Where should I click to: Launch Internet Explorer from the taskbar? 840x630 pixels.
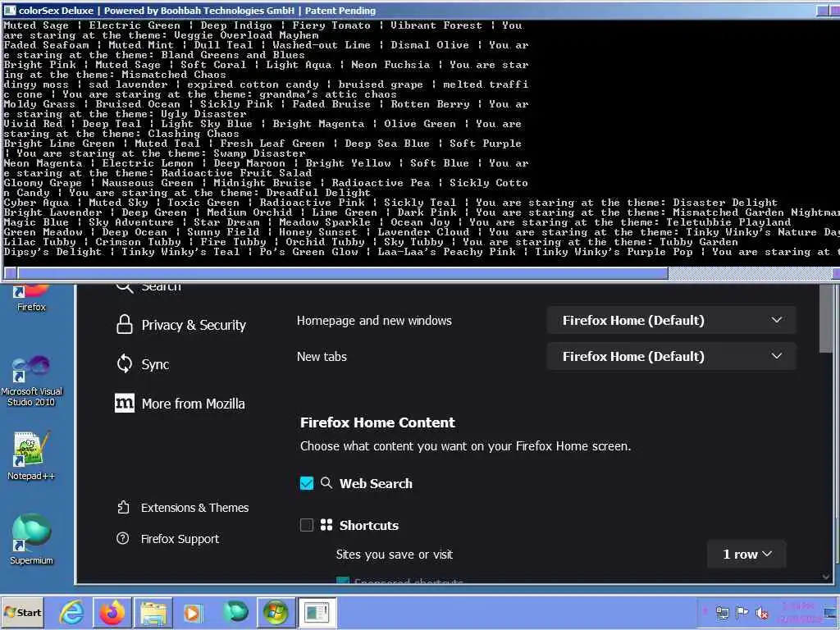click(71, 612)
